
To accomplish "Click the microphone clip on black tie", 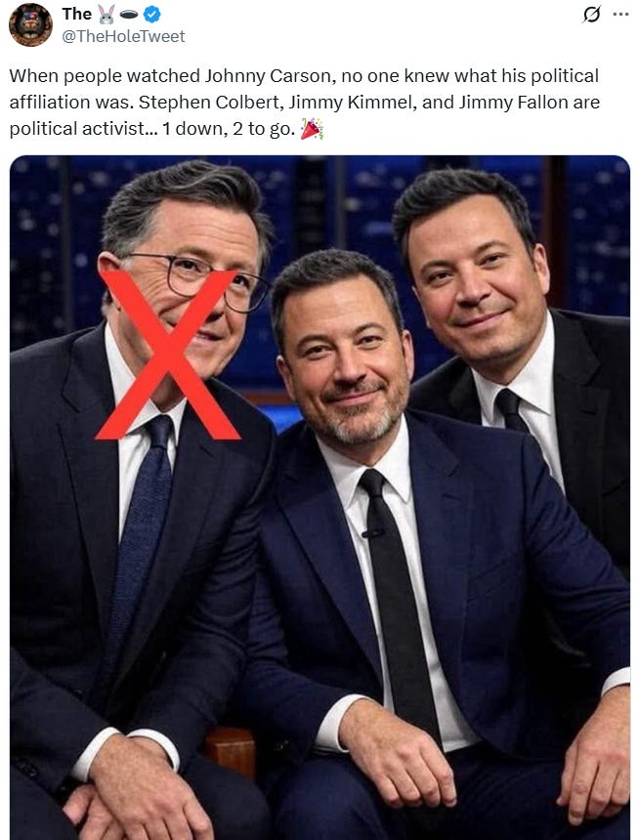I will coord(373,533).
